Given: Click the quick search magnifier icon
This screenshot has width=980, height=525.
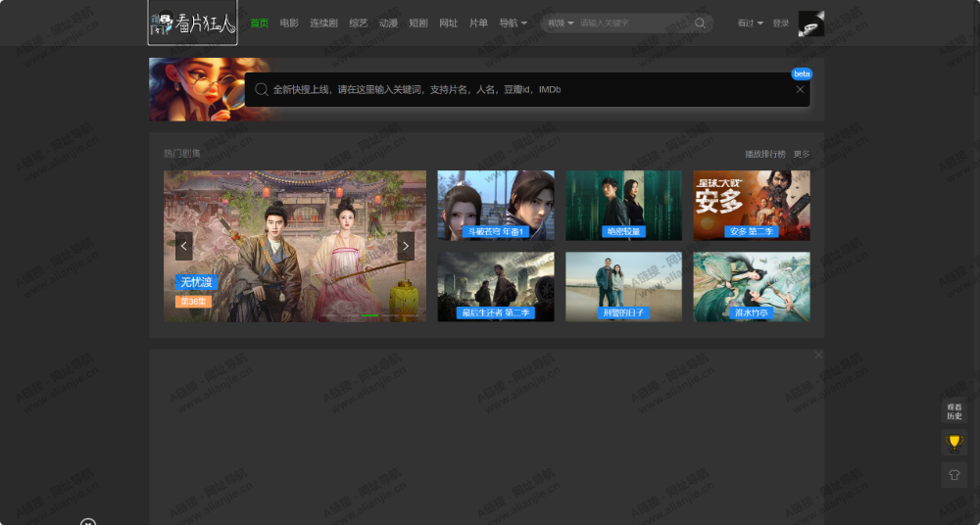Looking at the screenshot, I should tap(262, 89).
